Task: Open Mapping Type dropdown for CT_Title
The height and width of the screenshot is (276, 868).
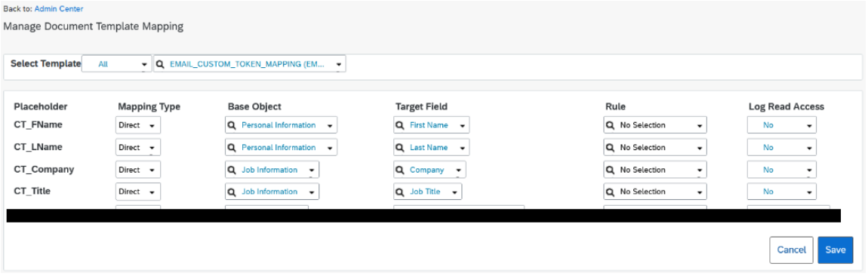Action: coord(138,192)
